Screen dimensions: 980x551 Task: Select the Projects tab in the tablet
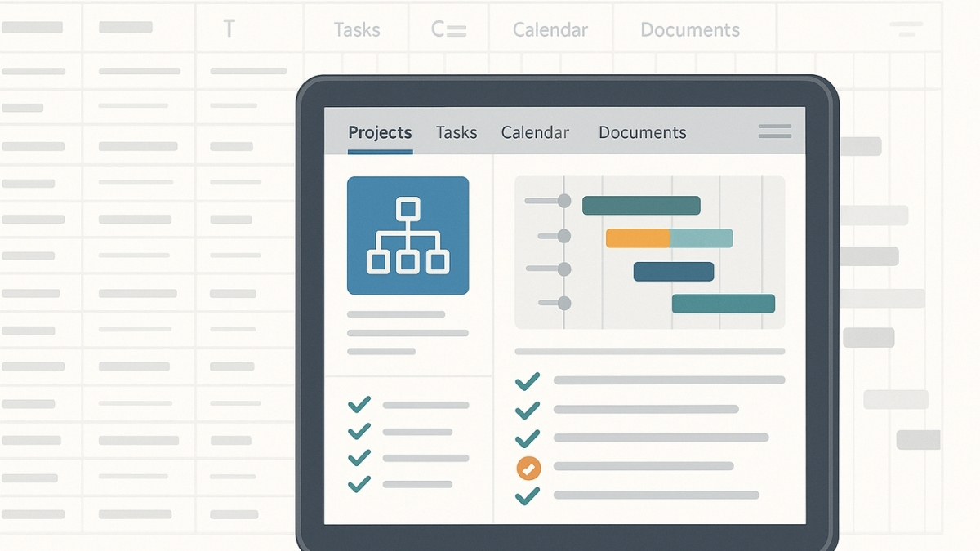[x=380, y=132]
